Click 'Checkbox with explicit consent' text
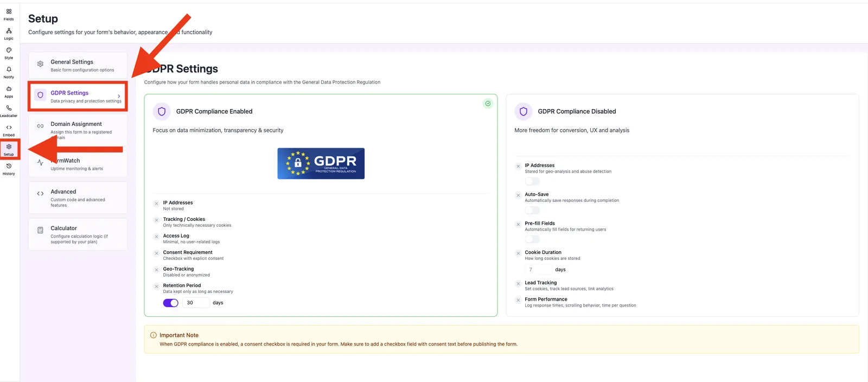Image resolution: width=868 pixels, height=382 pixels. coord(193,258)
